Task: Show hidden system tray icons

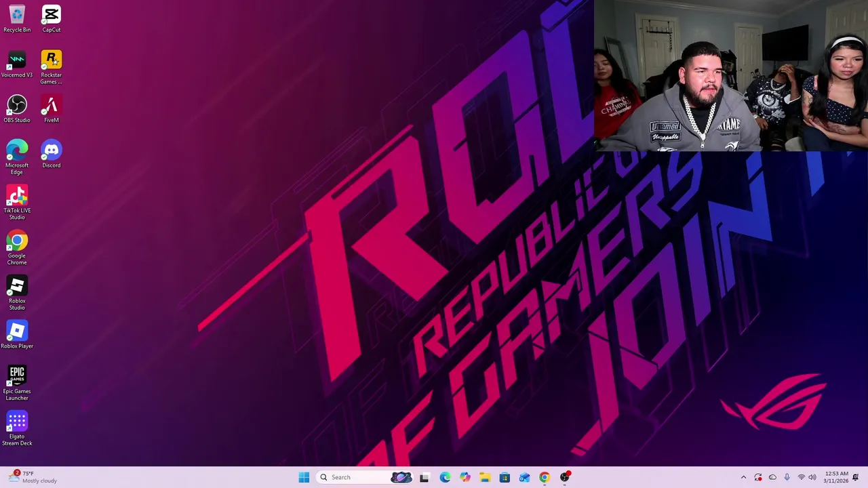Action: click(x=743, y=477)
